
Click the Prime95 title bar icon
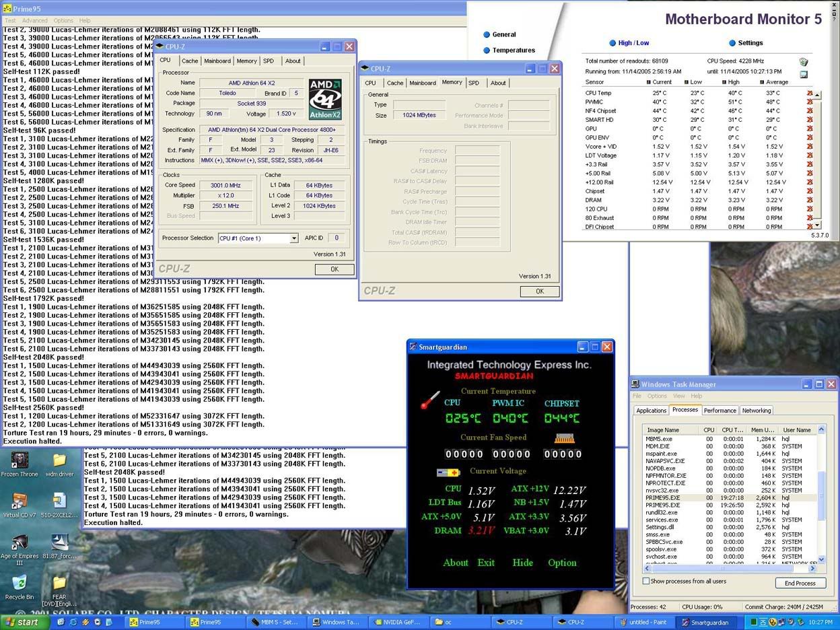[x=7, y=7]
